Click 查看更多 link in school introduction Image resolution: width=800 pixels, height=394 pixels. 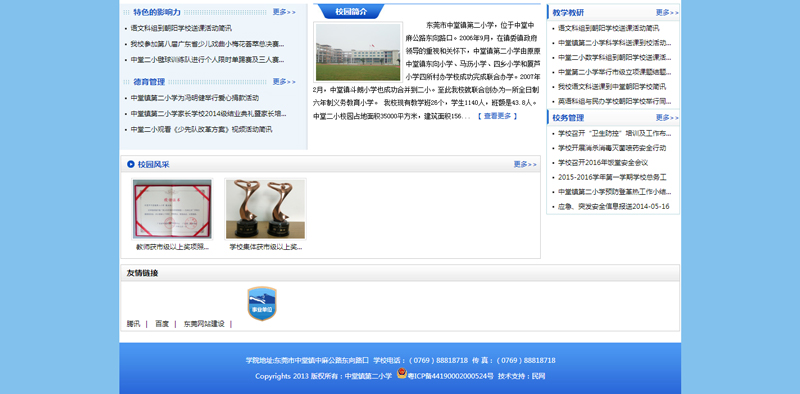[x=497, y=116]
